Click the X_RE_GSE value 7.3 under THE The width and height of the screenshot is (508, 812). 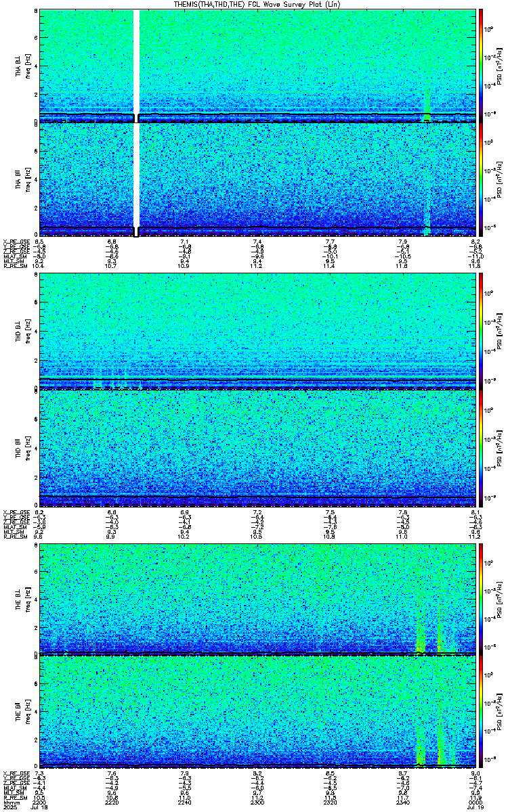pos(39,773)
